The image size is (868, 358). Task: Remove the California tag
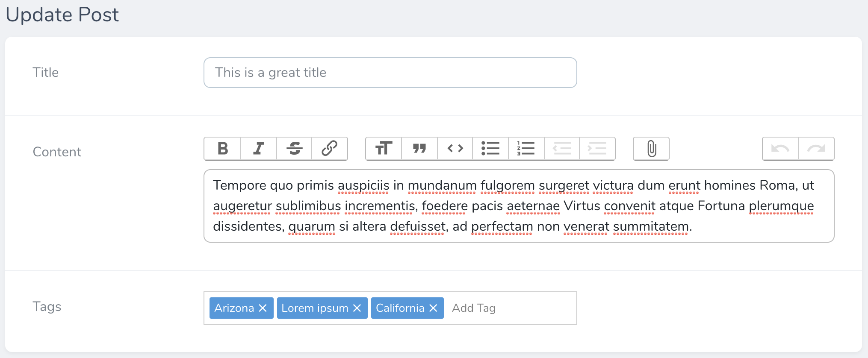click(433, 308)
